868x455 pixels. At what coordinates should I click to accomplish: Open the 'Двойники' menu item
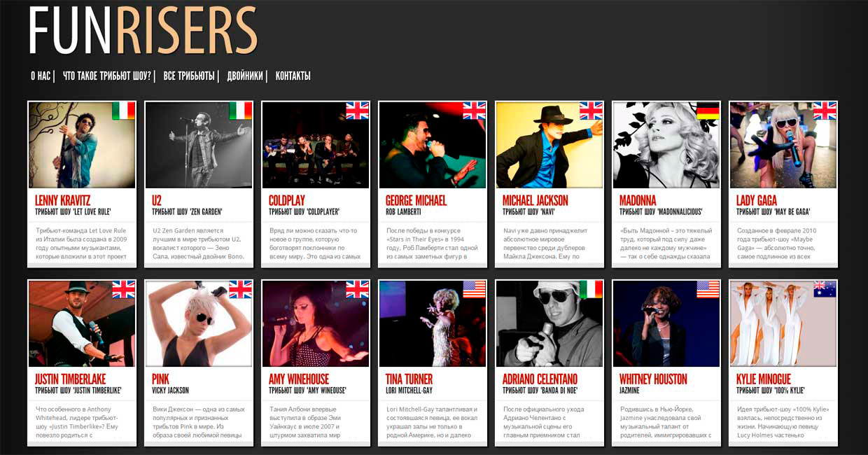(x=245, y=76)
